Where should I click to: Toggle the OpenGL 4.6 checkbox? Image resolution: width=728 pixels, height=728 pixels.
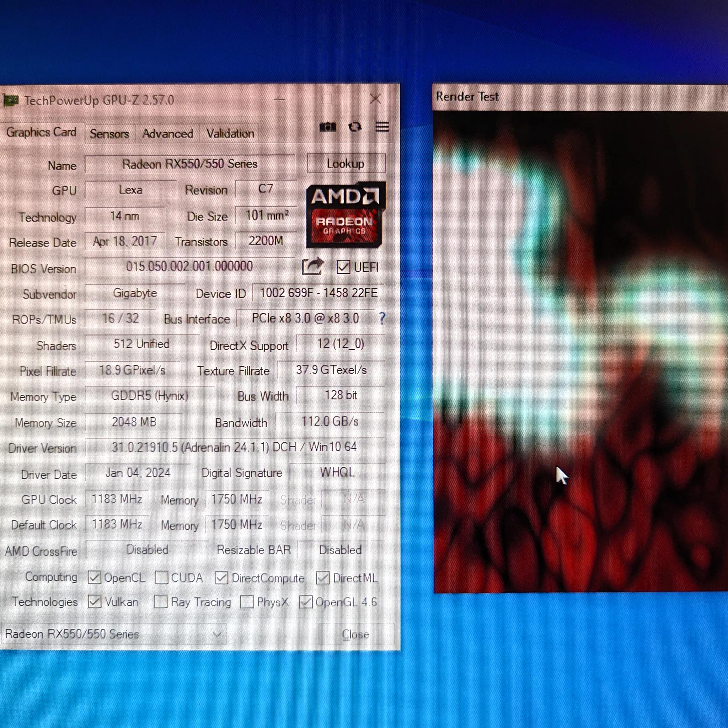pyautogui.click(x=306, y=602)
